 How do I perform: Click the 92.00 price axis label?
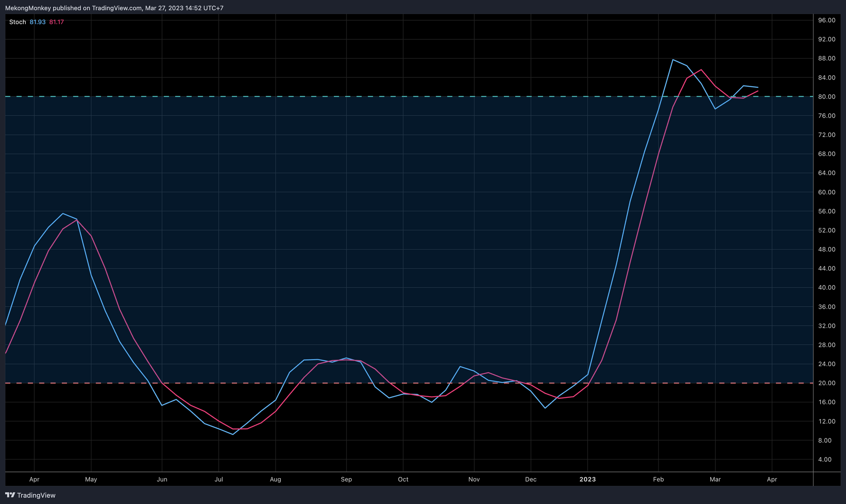(x=827, y=39)
